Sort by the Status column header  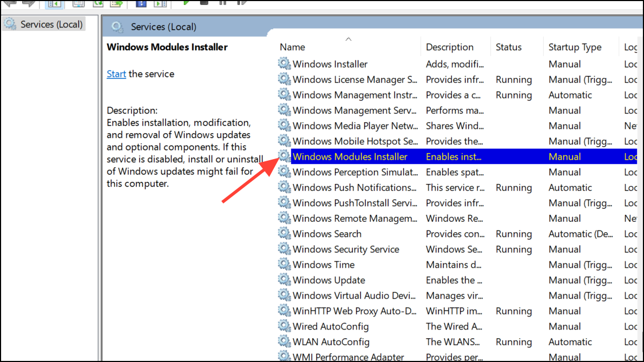click(x=509, y=47)
